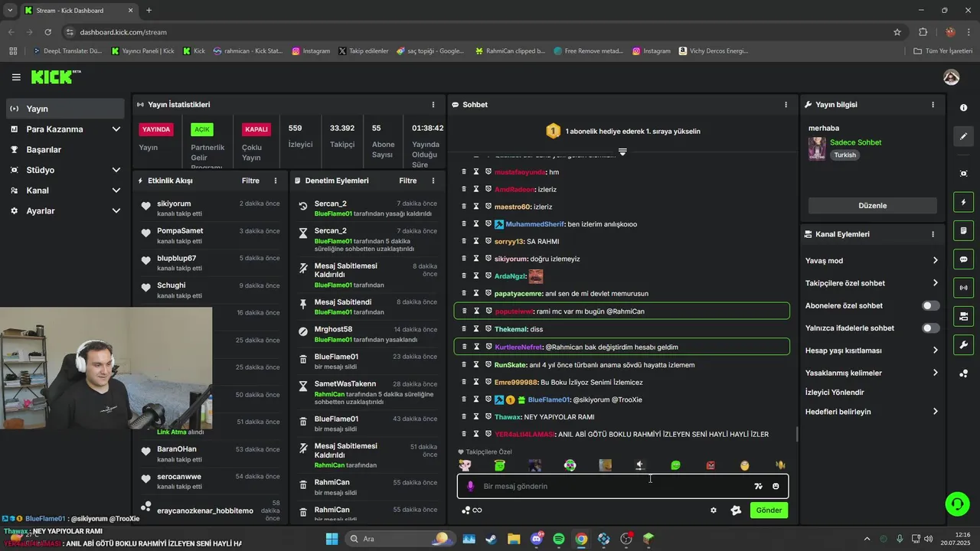The image size is (980, 551).
Task: Click the badge icon left of Gönder
Action: [736, 510]
